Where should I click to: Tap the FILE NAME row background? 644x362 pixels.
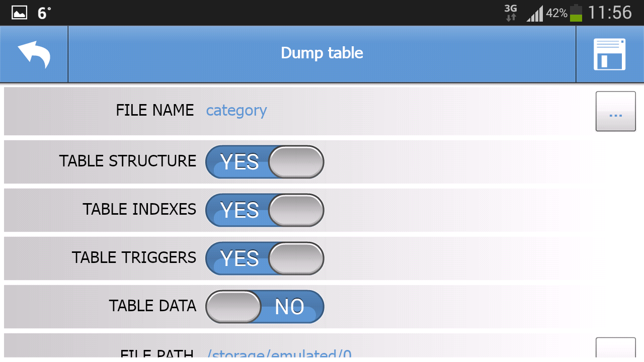(352, 111)
